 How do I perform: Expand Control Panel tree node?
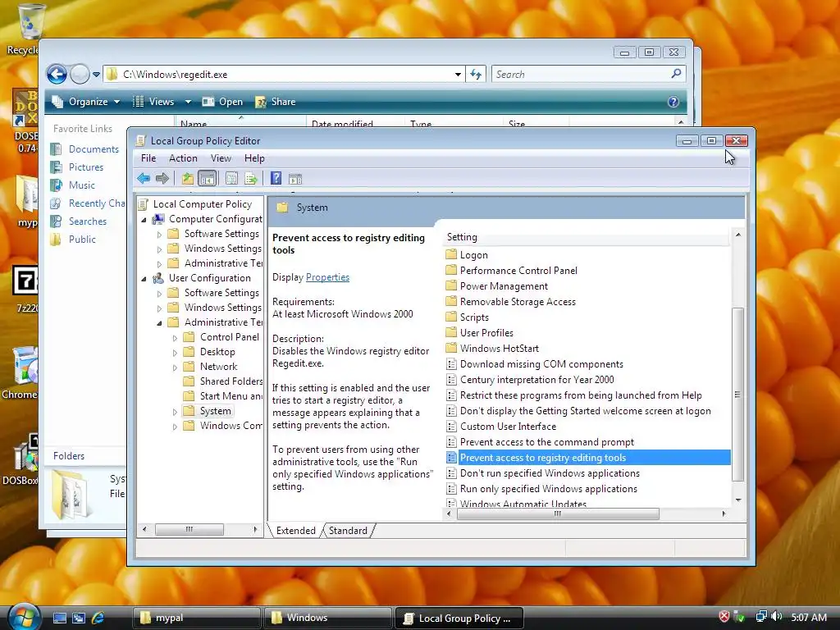175,338
